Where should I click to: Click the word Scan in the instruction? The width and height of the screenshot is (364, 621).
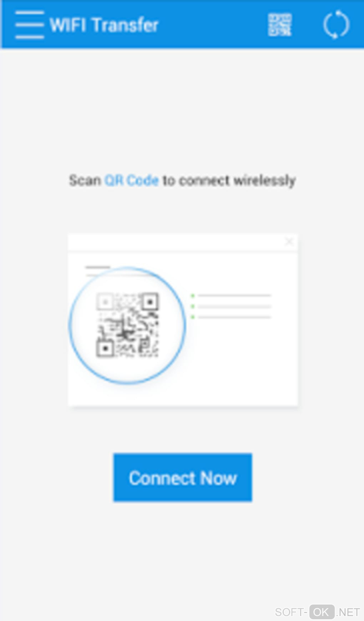[x=85, y=180]
